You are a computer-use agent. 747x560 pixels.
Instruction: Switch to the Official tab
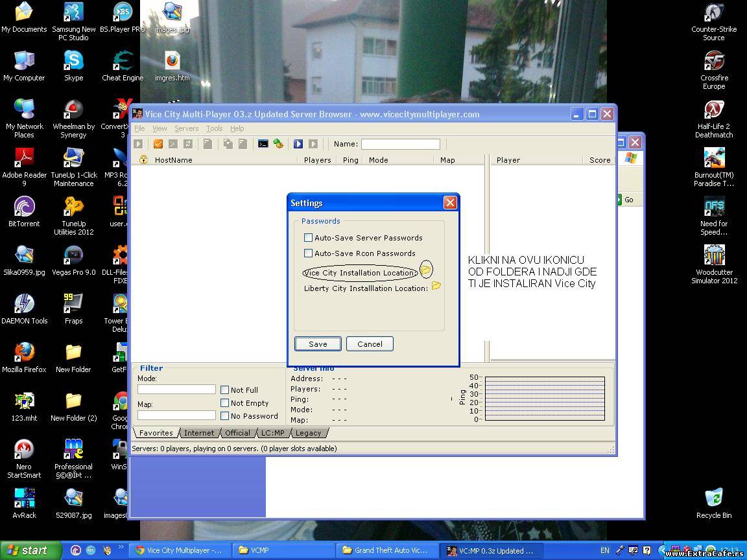237,433
